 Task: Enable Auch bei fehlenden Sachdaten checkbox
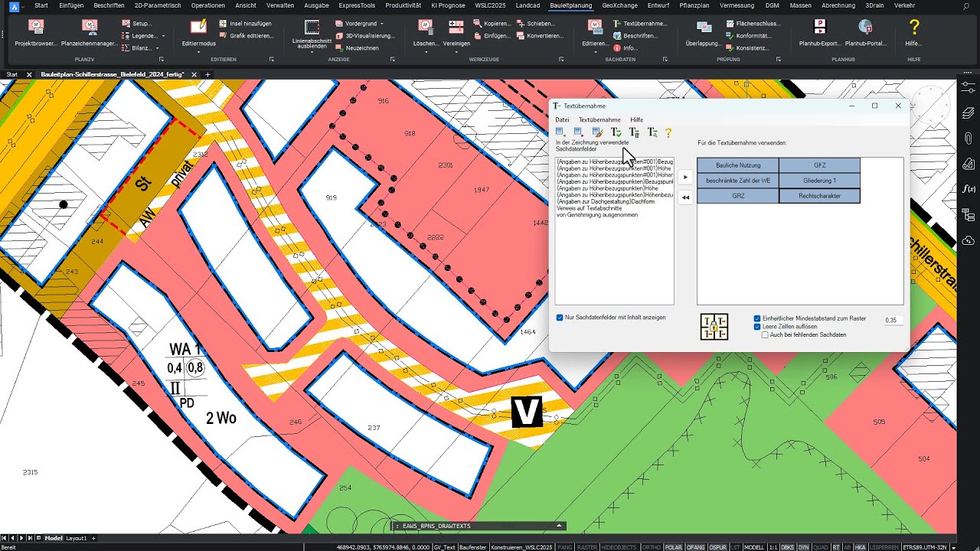(765, 334)
